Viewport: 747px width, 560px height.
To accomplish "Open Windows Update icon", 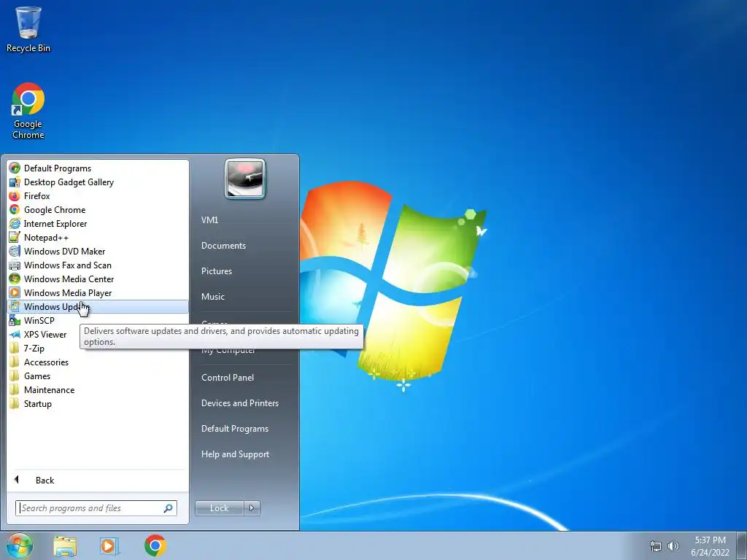I will 15,307.
